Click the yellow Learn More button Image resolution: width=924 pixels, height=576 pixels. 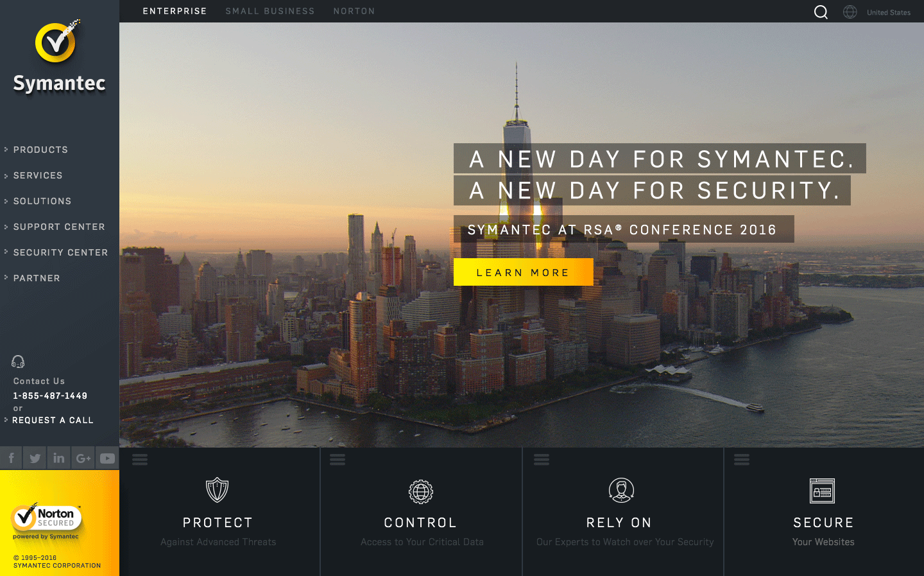click(524, 272)
